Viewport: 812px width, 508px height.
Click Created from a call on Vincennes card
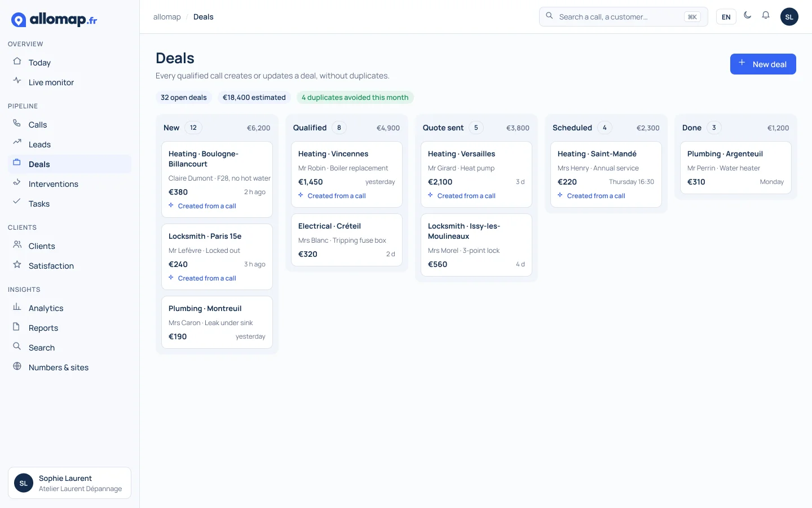[x=332, y=196]
